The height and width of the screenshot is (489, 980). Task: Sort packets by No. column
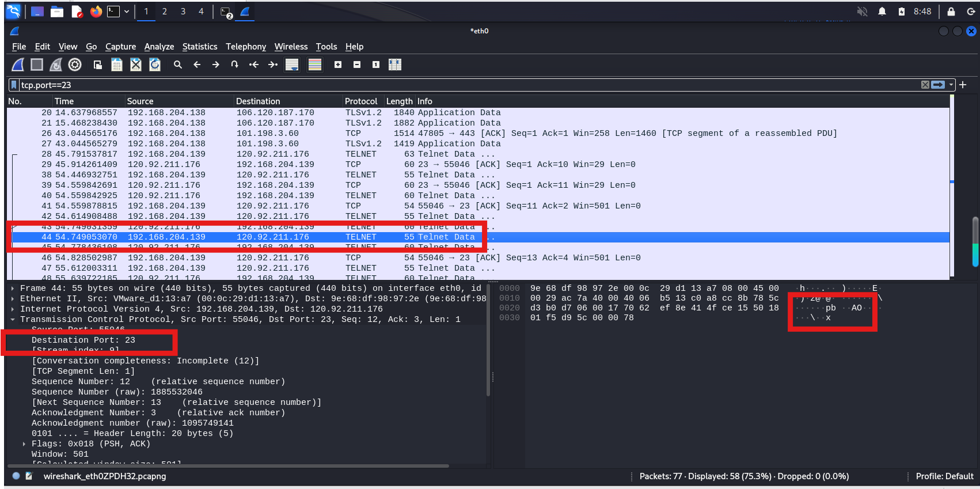pos(29,101)
